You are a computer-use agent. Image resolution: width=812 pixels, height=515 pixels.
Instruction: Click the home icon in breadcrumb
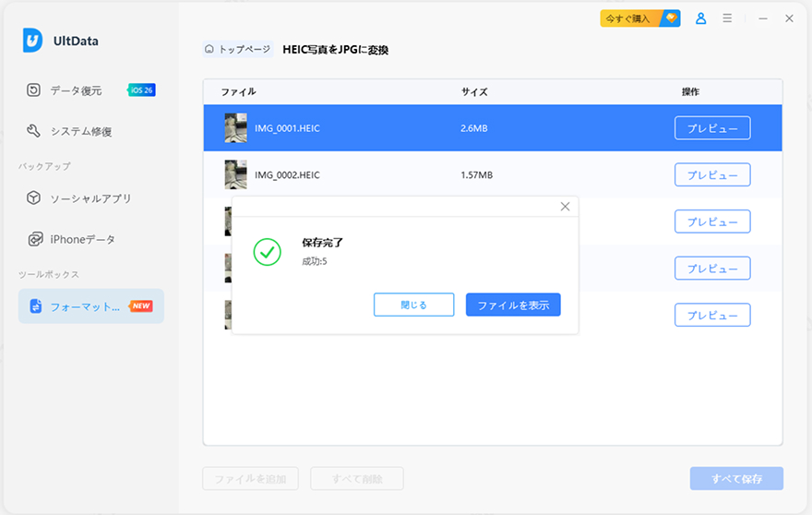tap(209, 49)
